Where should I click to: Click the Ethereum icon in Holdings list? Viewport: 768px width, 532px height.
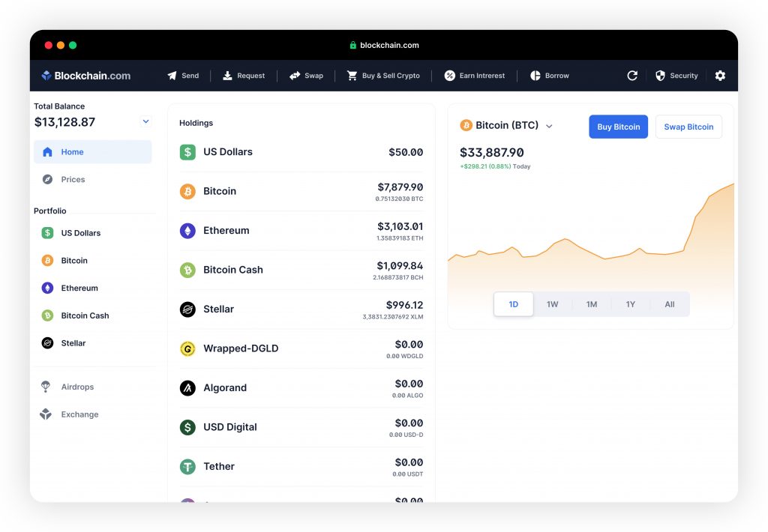187,231
